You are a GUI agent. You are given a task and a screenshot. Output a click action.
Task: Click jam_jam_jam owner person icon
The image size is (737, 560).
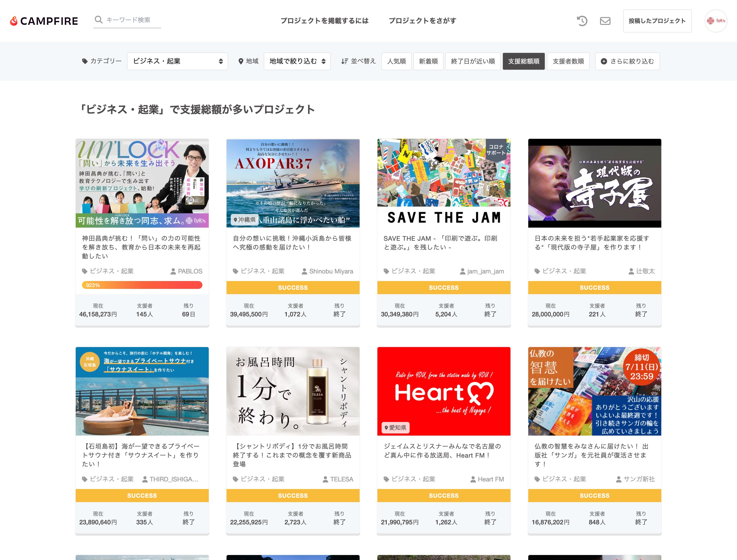462,271
